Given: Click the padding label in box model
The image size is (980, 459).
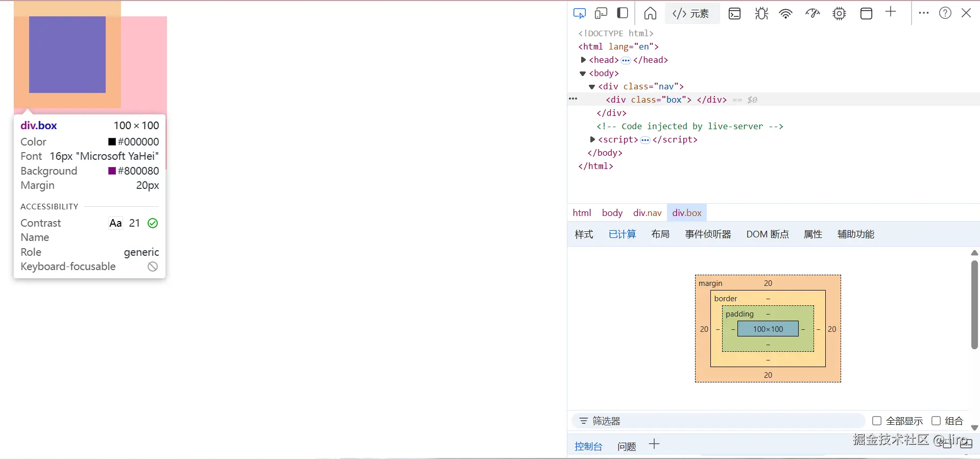Looking at the screenshot, I should pyautogui.click(x=739, y=314).
